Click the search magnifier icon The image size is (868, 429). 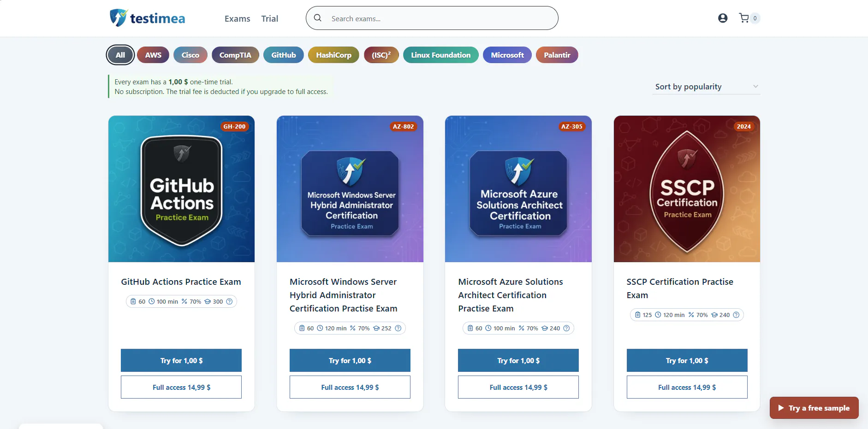[318, 18]
